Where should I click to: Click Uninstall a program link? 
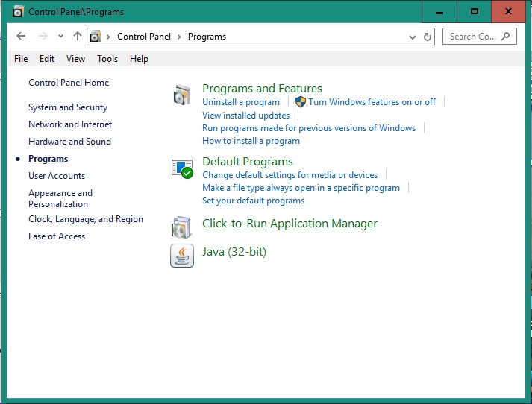(241, 102)
